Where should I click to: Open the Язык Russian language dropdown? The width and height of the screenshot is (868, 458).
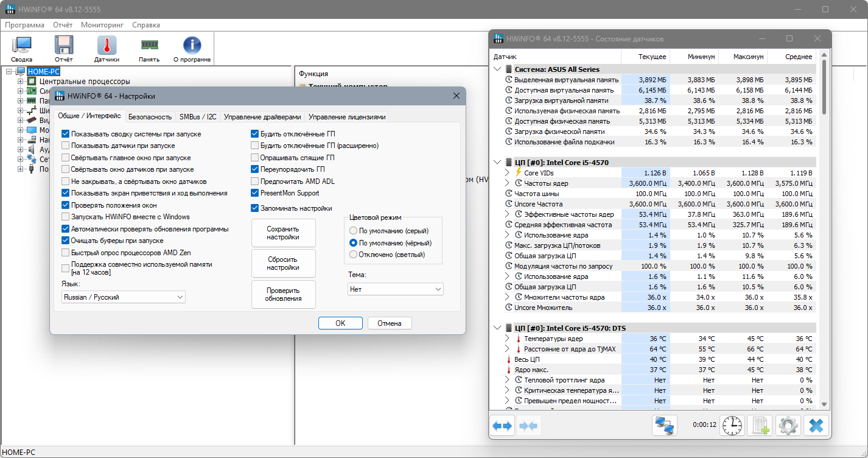pos(124,297)
